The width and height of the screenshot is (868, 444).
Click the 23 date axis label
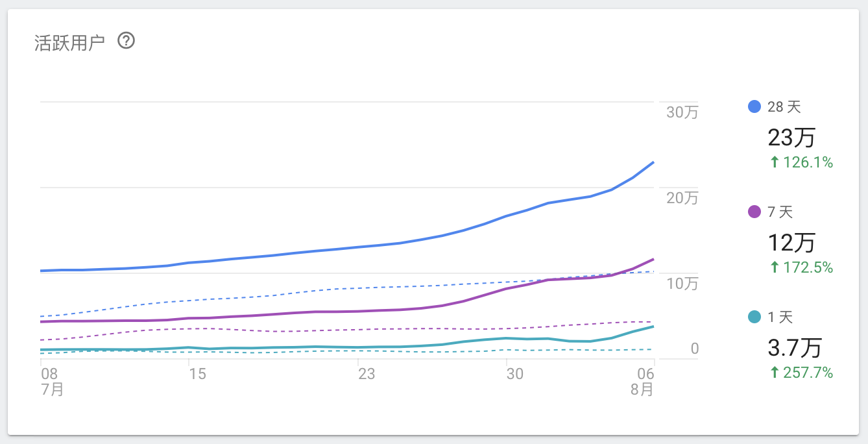click(x=367, y=374)
